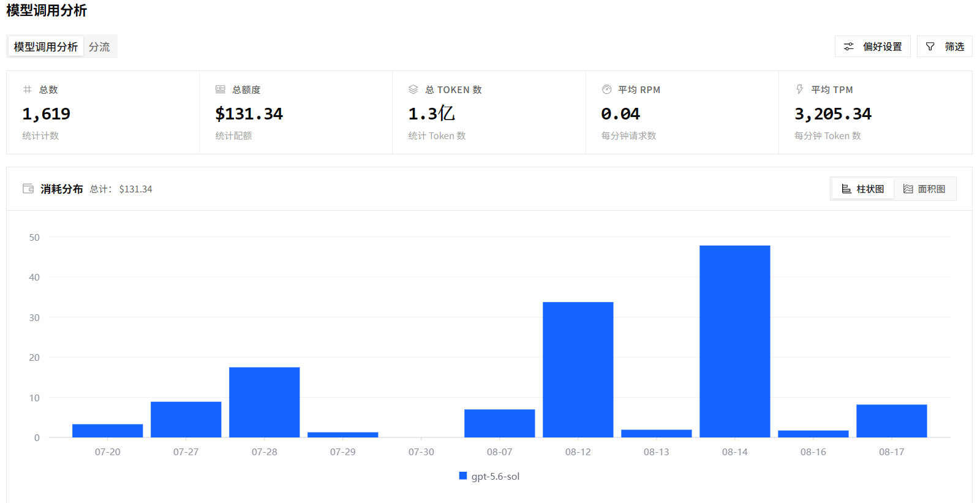Click the layers icon beside 总 TOKEN 数
Screen dimensions: 980x503
point(413,89)
